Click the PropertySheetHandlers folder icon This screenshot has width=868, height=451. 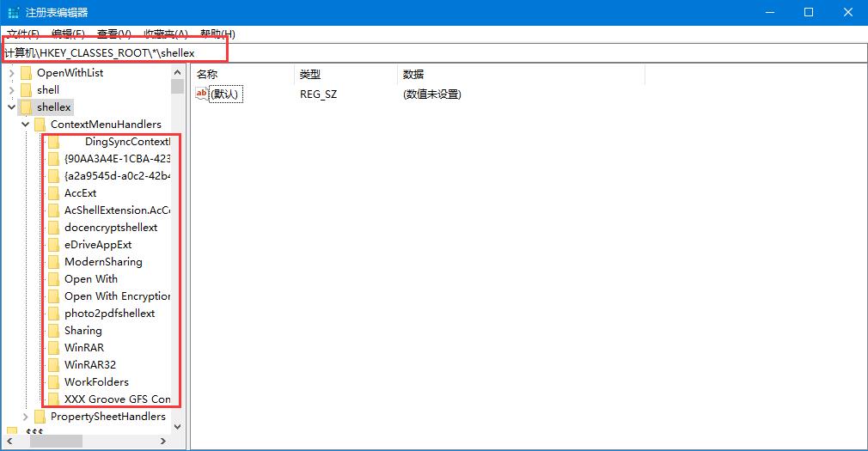(x=40, y=416)
